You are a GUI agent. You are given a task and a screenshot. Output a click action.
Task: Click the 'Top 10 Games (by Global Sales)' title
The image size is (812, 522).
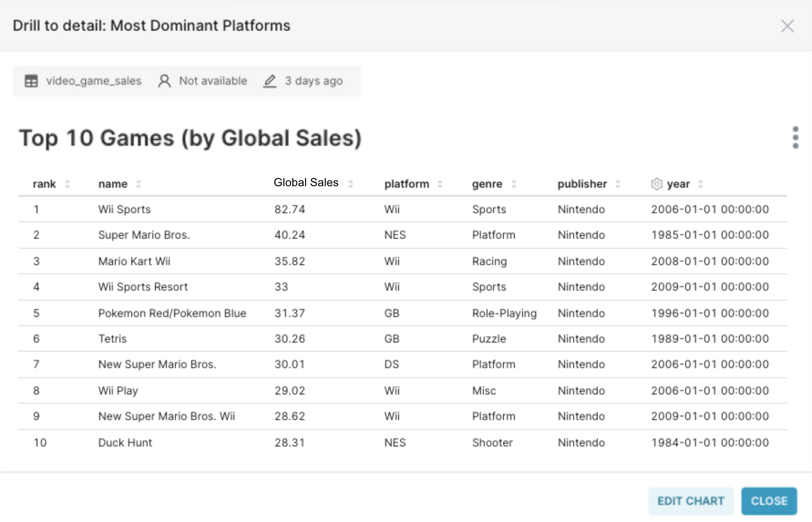point(190,139)
